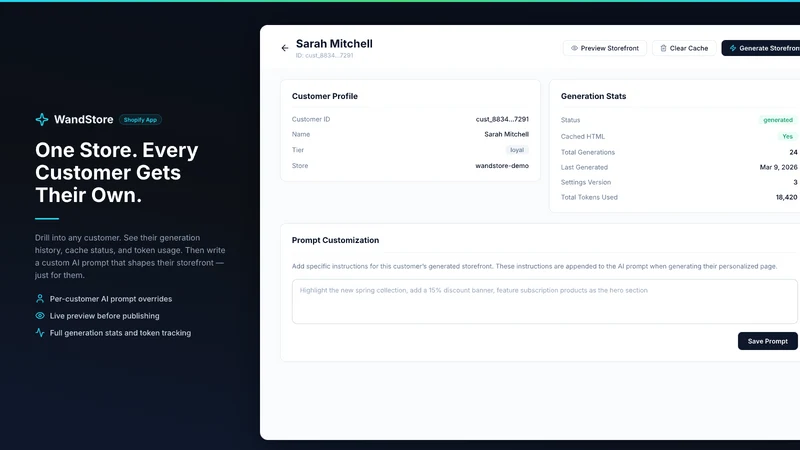Click the person icon for Per-customer AI prompt
Viewport: 800px width, 450px height.
[40, 298]
